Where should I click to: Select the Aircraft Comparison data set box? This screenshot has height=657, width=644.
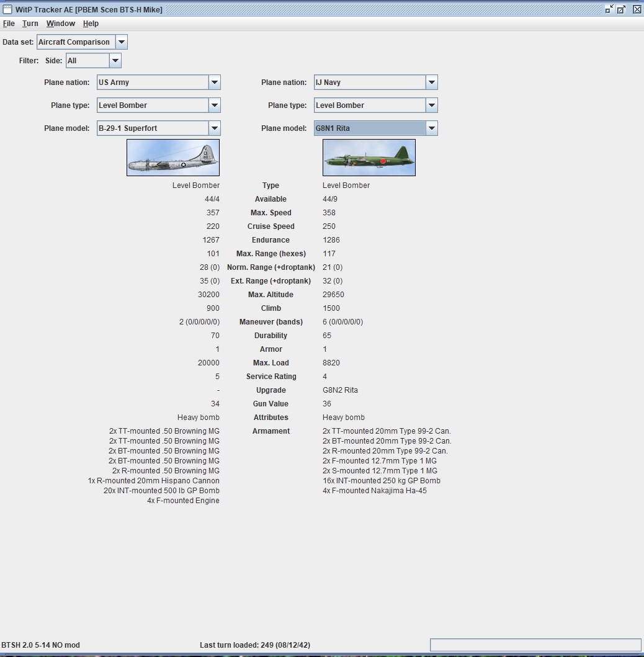point(76,42)
